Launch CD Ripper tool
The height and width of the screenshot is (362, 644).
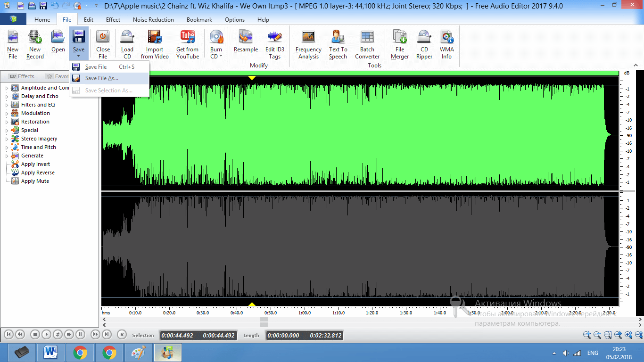click(x=424, y=44)
